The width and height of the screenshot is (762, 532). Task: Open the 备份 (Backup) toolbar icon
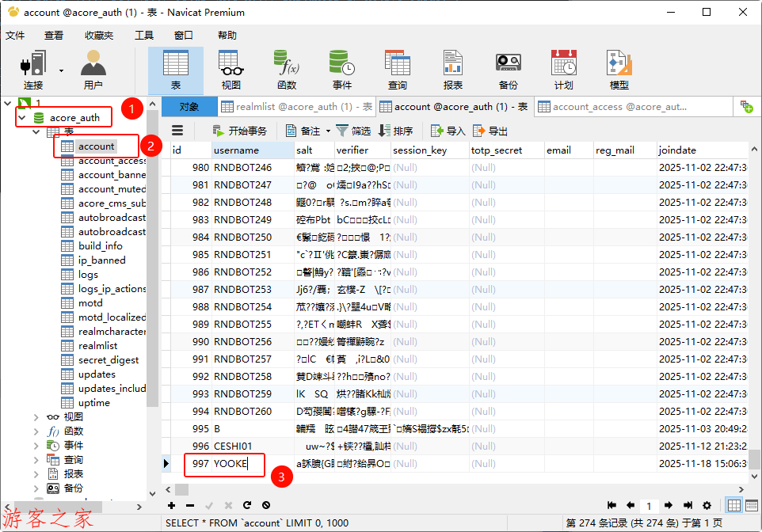tap(508, 70)
